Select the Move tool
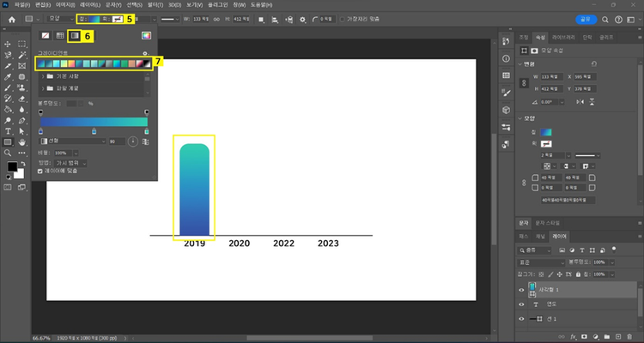This screenshot has height=343, width=644. tap(8, 43)
